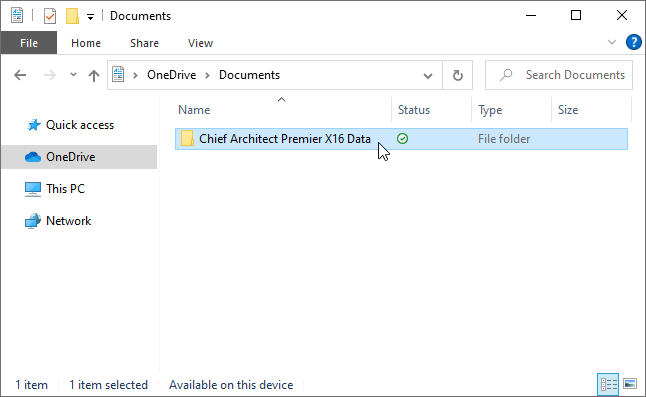Switch to large icons view toggle

point(630,384)
